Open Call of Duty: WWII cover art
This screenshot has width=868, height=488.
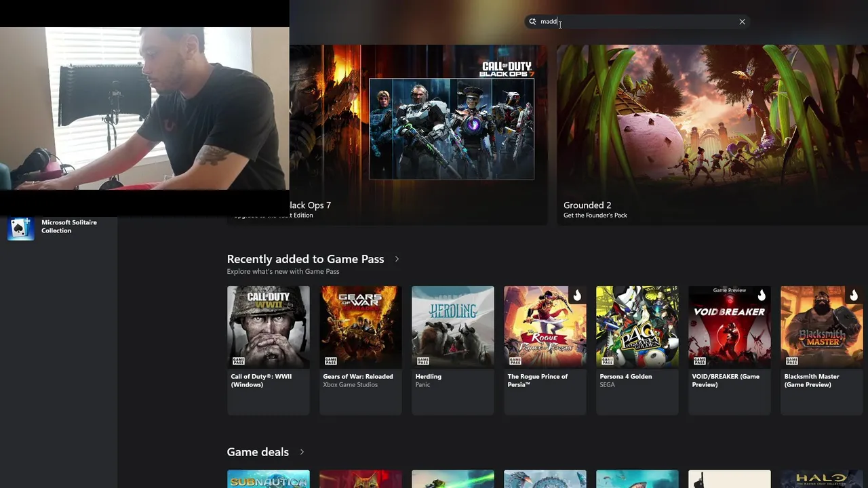(269, 327)
